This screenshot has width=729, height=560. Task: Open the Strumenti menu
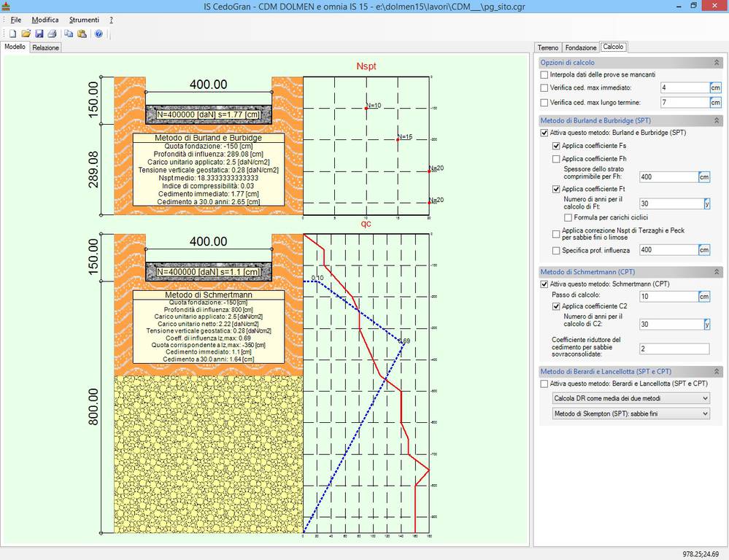point(84,20)
